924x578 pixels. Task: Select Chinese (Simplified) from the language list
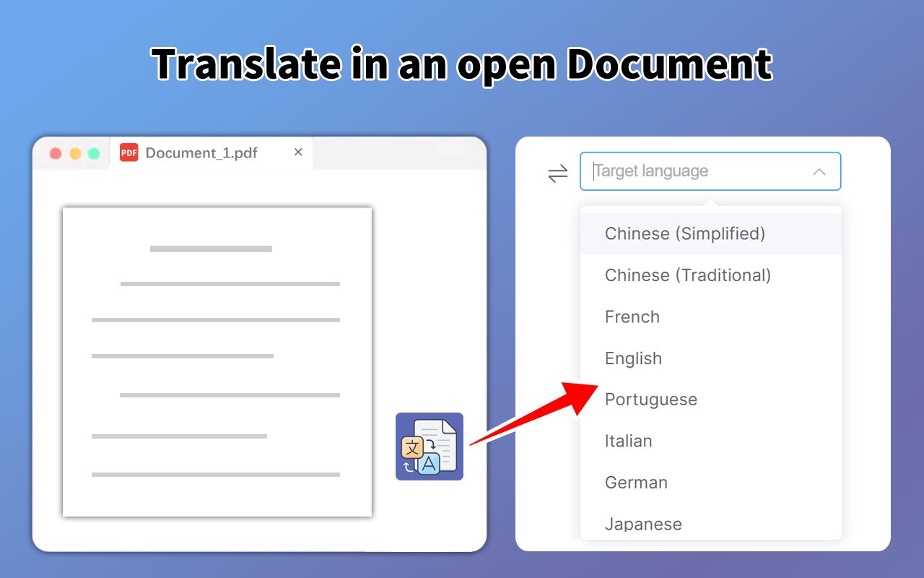click(684, 233)
